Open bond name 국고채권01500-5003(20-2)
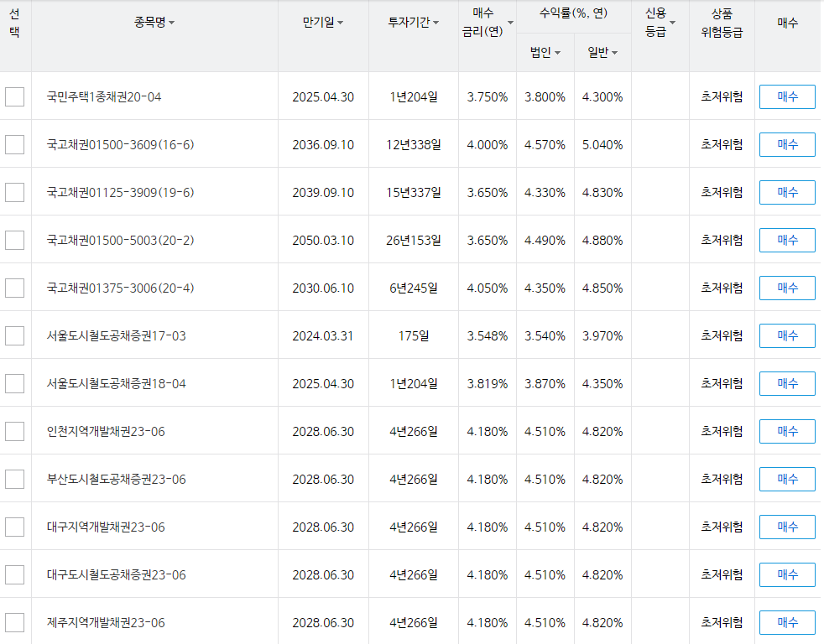Viewport: 824px width, 644px height. point(120,241)
